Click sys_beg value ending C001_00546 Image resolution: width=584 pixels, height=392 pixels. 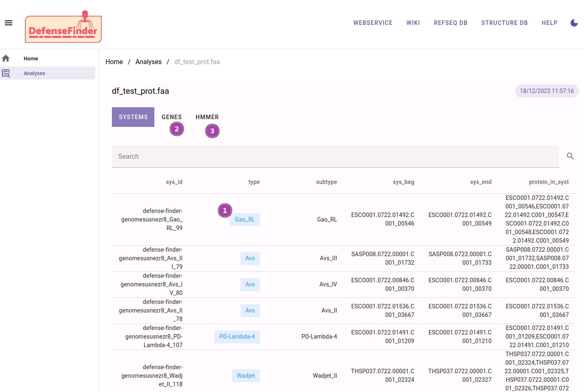[x=383, y=219]
